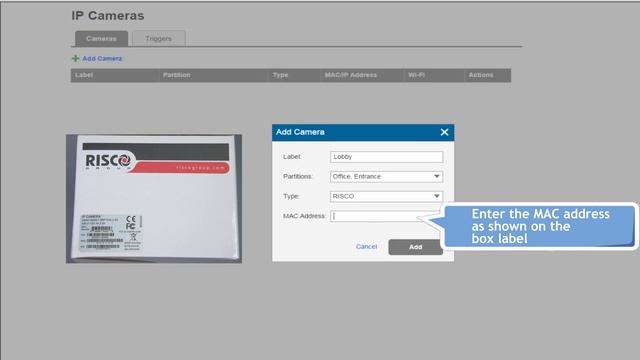Click the Partition column header
Viewport: 640px width, 360px height.
click(176, 75)
